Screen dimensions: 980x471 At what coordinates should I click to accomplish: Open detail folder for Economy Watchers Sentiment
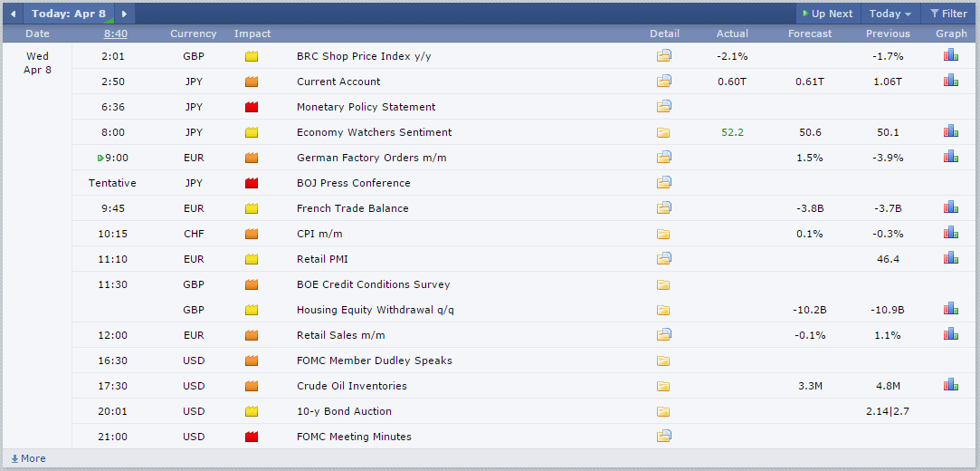pyautogui.click(x=664, y=132)
